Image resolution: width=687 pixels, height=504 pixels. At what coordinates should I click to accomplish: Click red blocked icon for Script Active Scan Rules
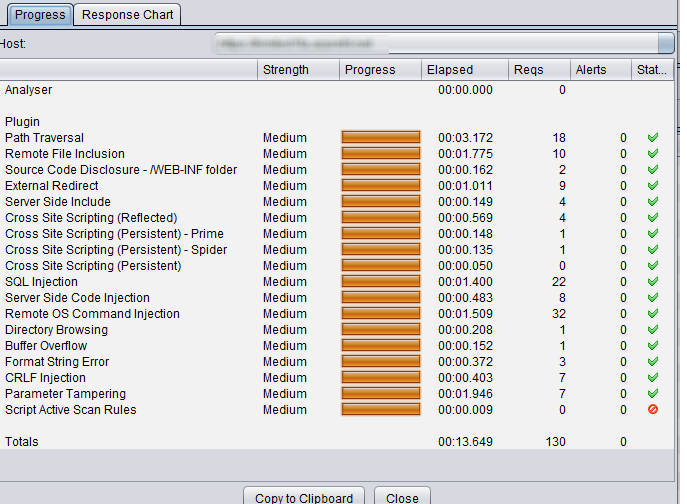pos(653,410)
